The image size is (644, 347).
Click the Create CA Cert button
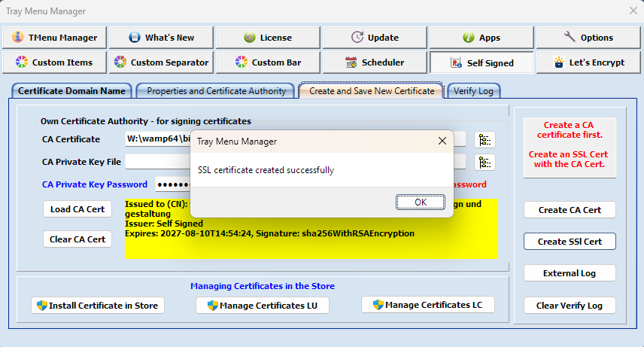570,210
